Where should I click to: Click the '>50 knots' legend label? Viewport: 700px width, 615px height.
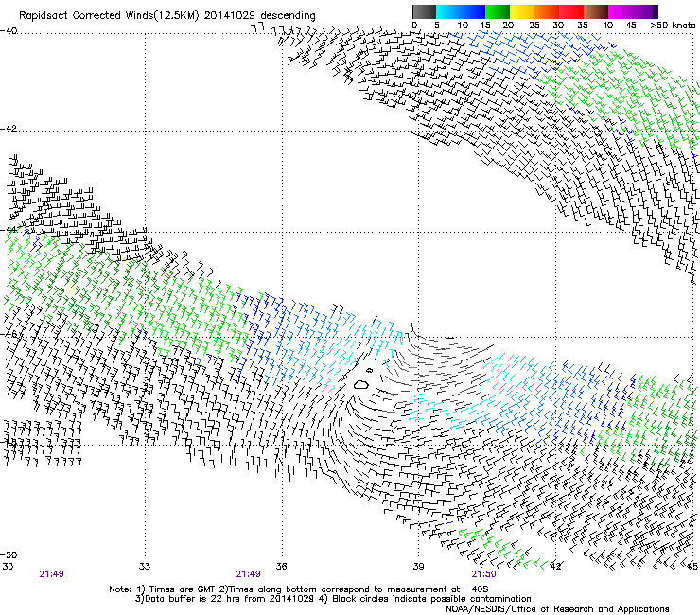click(x=674, y=25)
